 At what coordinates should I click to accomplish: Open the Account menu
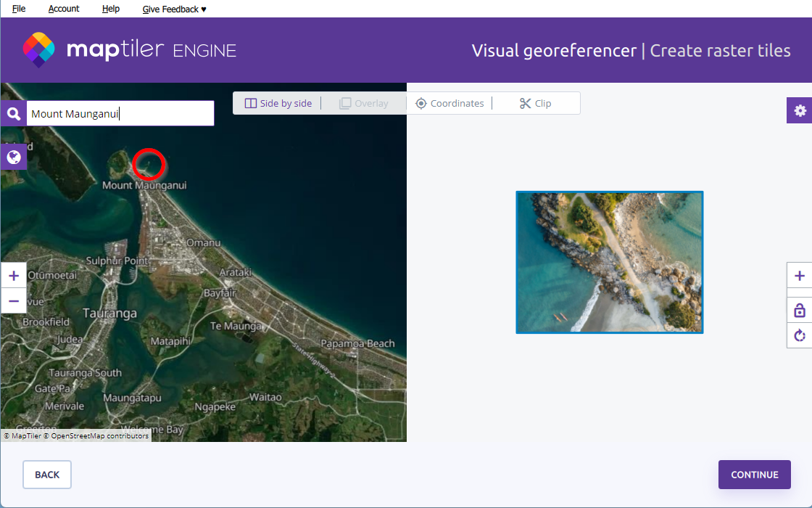[64, 9]
